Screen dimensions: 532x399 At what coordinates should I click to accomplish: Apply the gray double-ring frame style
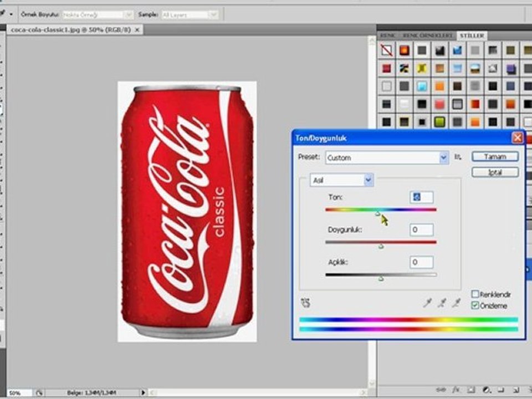[457, 104]
